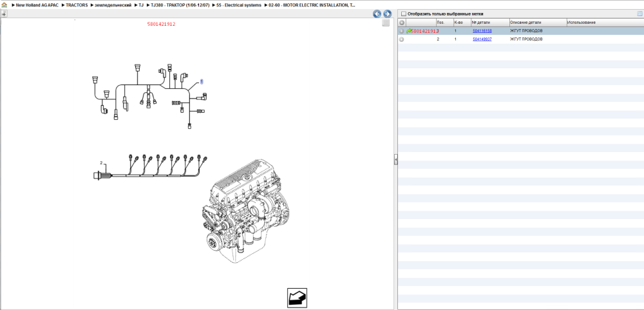644x310 pixels.
Task: Click the engine illustration thumbnail
Action: point(245,212)
